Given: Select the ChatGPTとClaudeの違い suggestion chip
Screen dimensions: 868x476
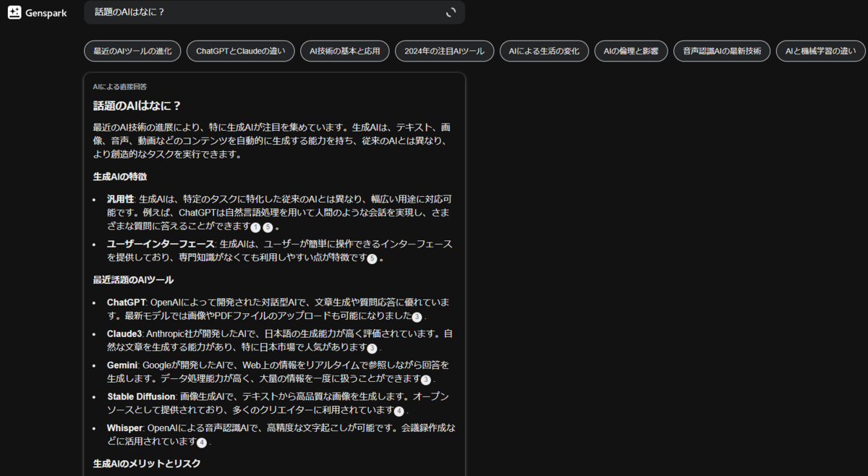Looking at the screenshot, I should [x=240, y=51].
